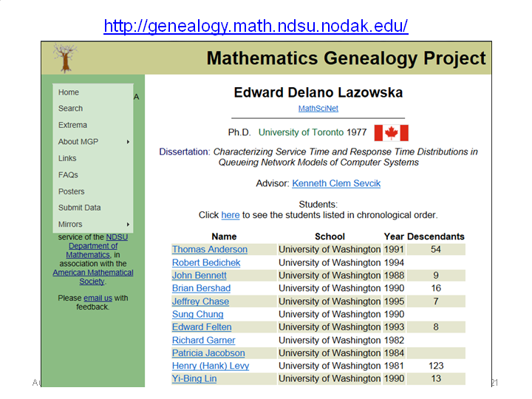Click the Mathematics Genealogy Project banner title
532x399 pixels.
(346, 58)
